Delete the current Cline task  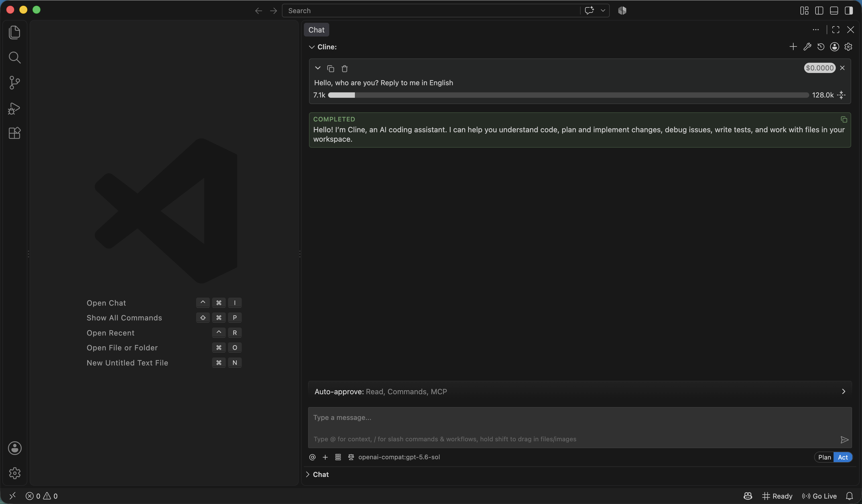pos(344,68)
